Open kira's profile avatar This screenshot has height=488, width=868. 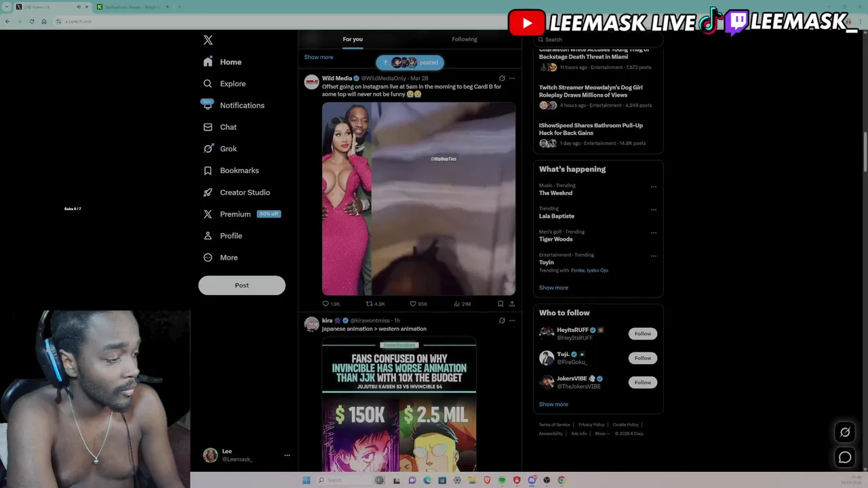(311, 324)
